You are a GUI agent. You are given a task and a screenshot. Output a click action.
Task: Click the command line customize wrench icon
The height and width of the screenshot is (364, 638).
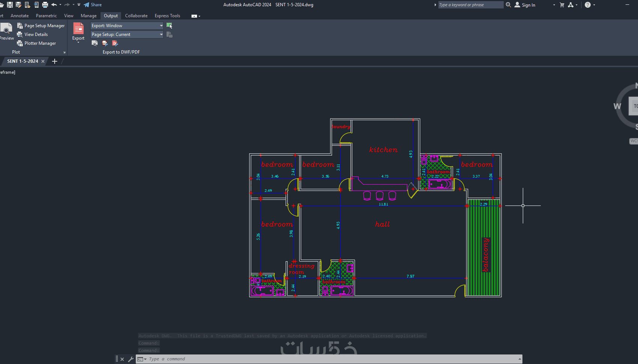pyautogui.click(x=131, y=359)
